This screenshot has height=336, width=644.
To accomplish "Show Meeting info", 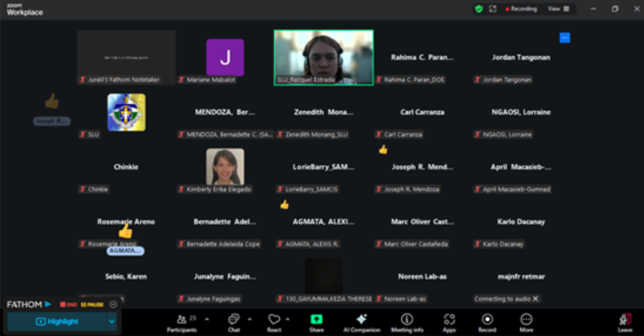I will (407, 322).
